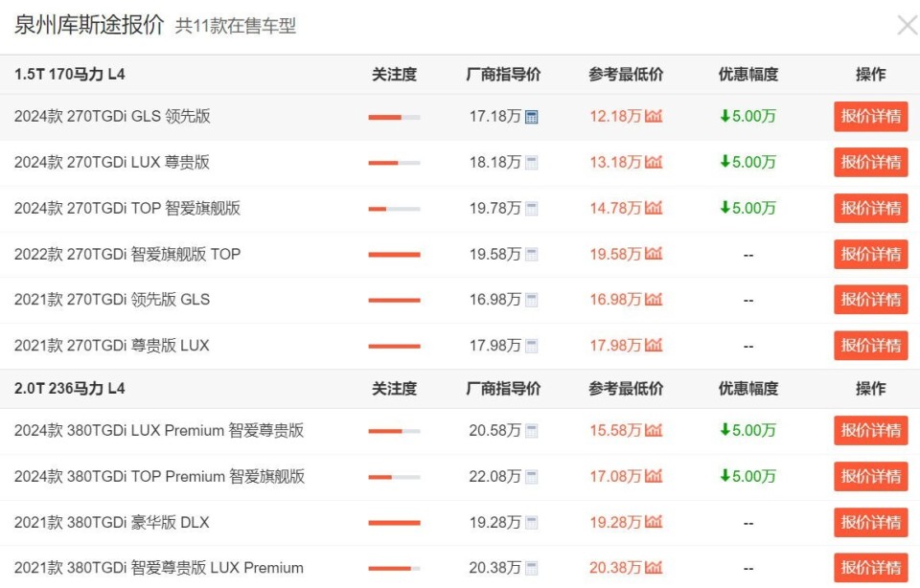Click calculator icon beside 19.78万 guide price

pos(532,209)
